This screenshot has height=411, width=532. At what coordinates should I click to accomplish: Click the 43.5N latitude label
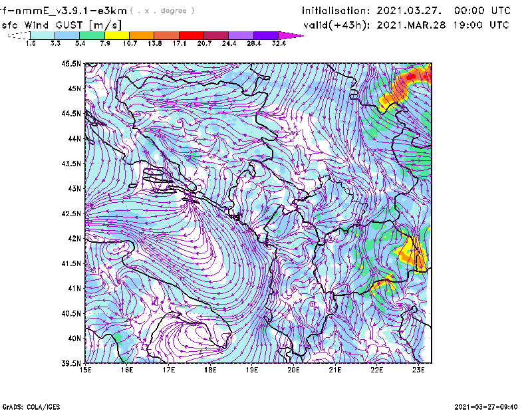[x=71, y=163]
